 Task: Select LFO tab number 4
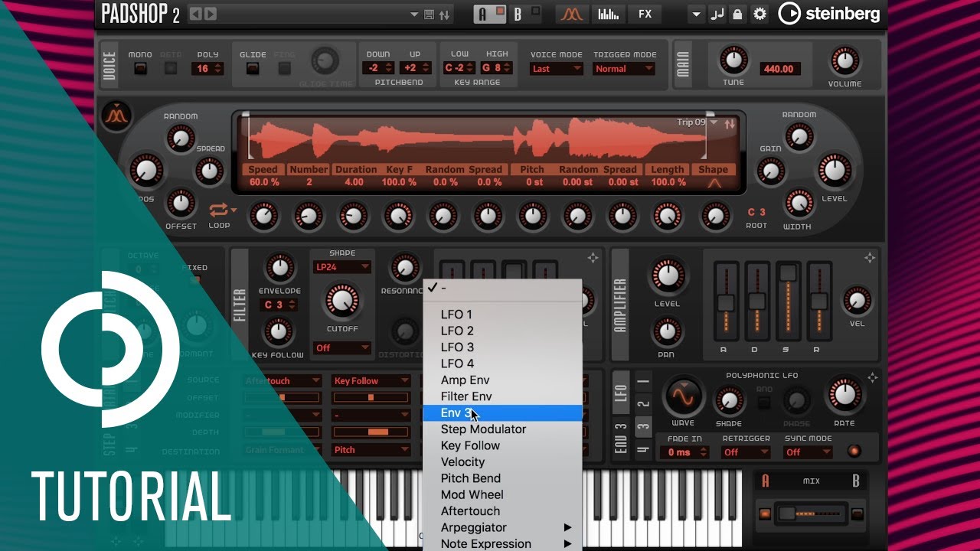(643, 450)
